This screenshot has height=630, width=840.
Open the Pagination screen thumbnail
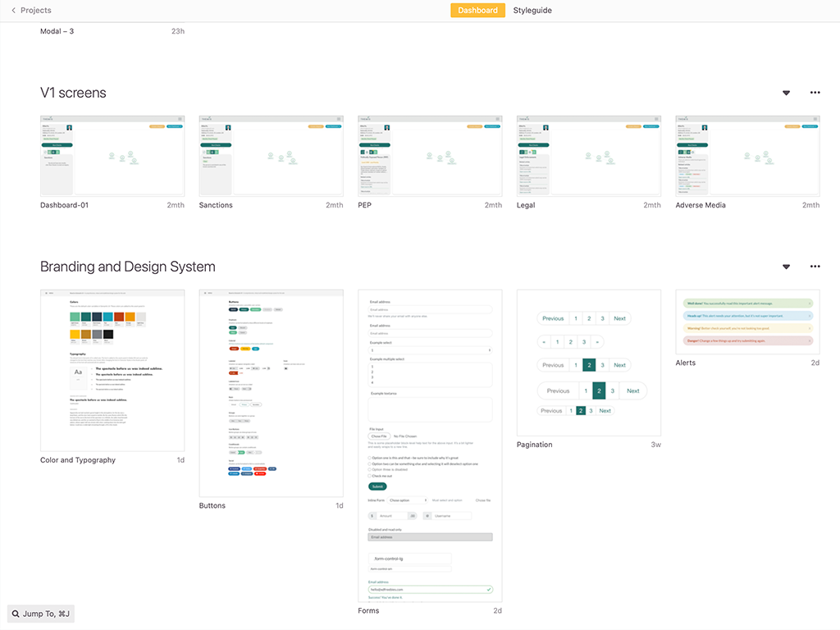click(x=589, y=363)
